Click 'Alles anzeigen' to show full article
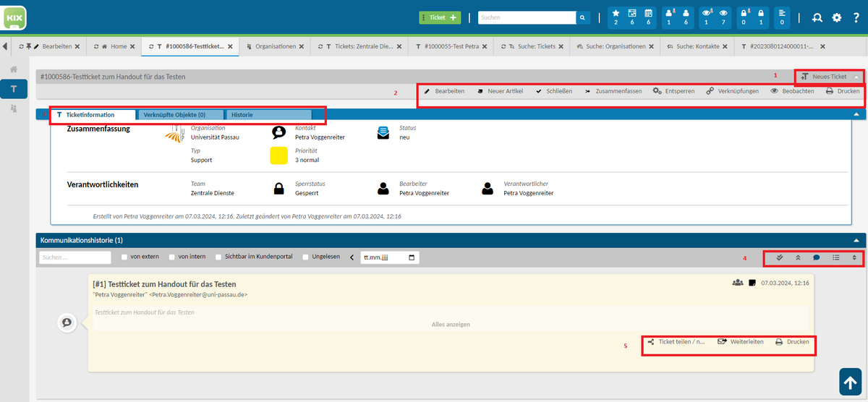Image resolution: width=868 pixels, height=402 pixels. pyautogui.click(x=451, y=325)
